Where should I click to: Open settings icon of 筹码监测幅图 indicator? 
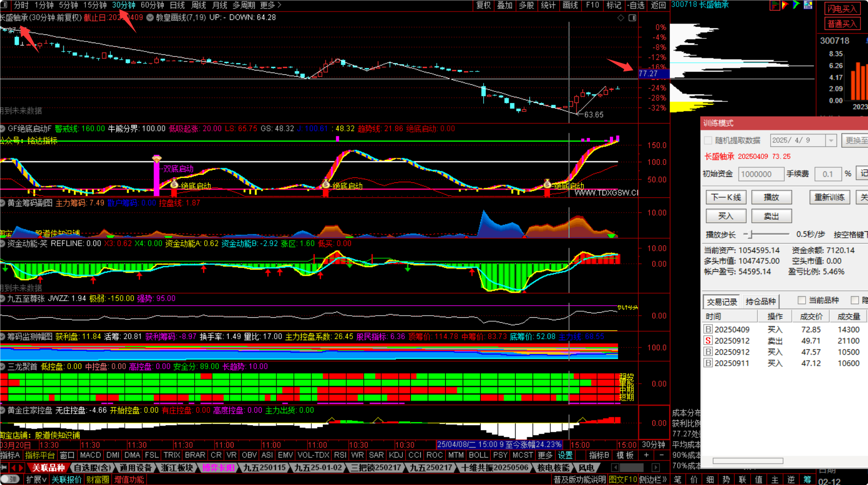tap(2, 337)
